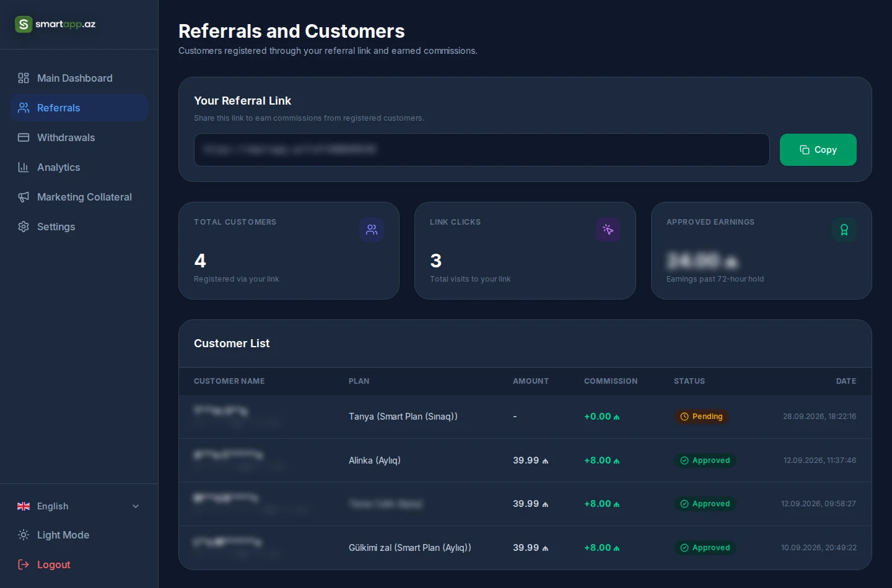The height and width of the screenshot is (588, 892).
Task: Click the Total Customers people icon
Action: (x=372, y=230)
